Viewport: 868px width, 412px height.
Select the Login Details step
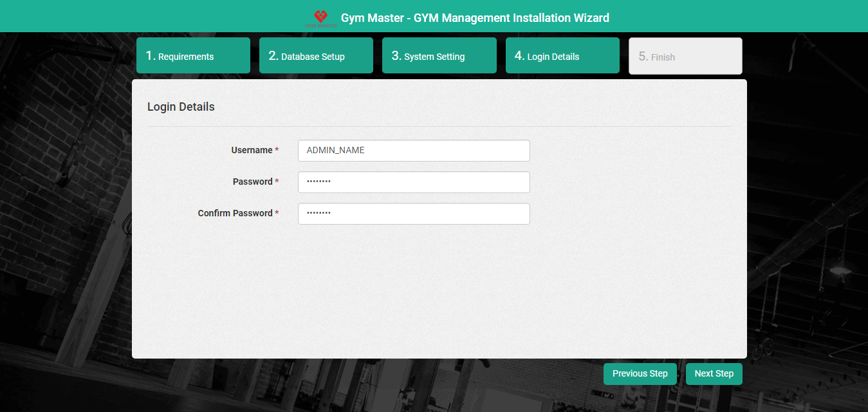(562, 56)
